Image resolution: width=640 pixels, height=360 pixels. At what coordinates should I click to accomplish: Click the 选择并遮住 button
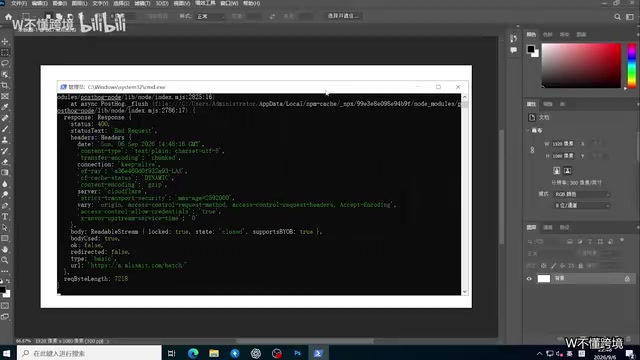[x=343, y=16]
